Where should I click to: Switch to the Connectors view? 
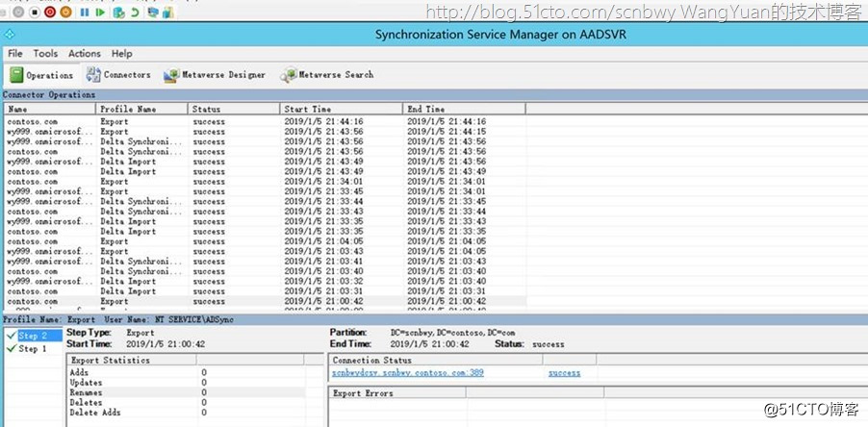(x=118, y=75)
